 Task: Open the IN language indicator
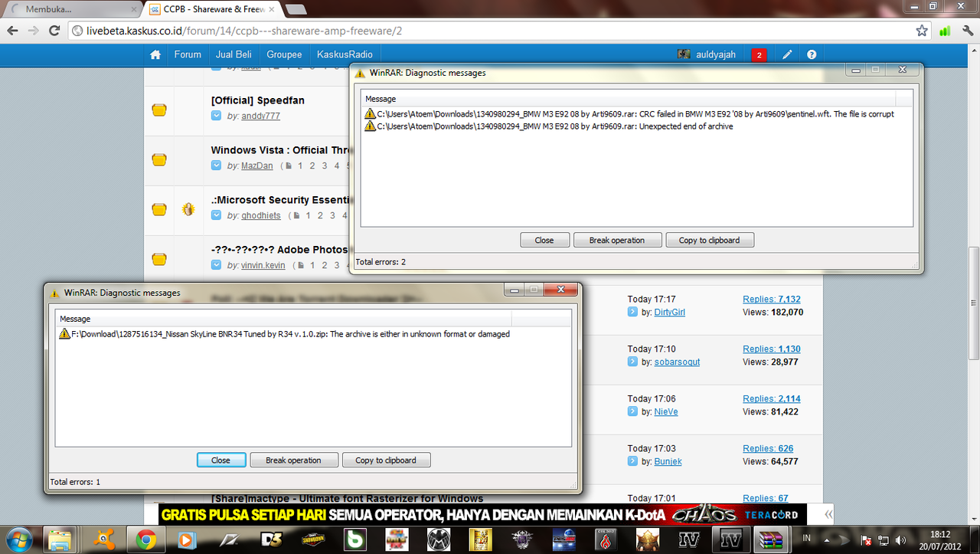[x=808, y=539]
